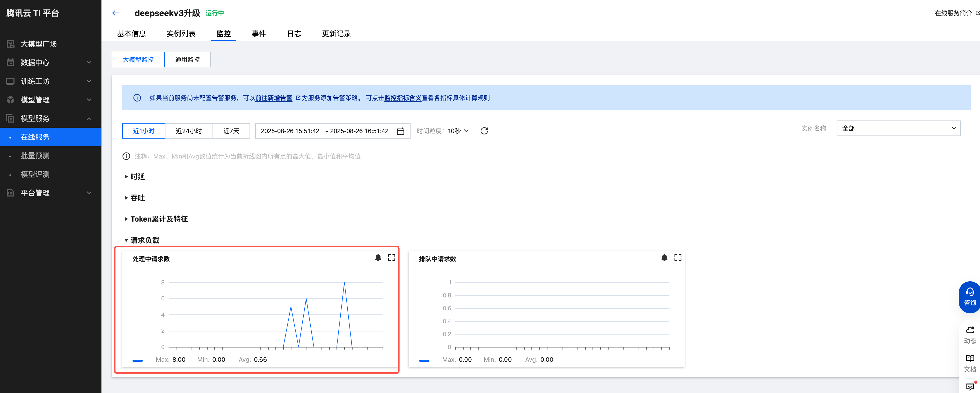This screenshot has height=393, width=980.
Task: Expand 排队中请求数 chart to fullscreen
Action: click(x=678, y=258)
